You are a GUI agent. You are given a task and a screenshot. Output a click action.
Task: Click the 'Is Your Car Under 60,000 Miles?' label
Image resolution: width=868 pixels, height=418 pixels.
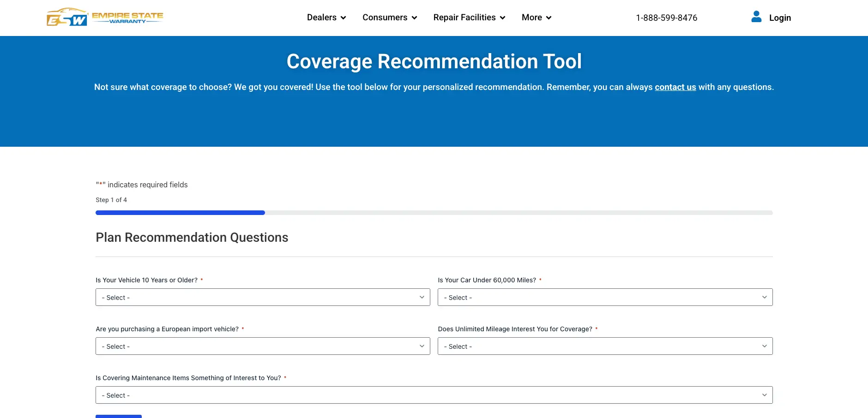click(487, 280)
